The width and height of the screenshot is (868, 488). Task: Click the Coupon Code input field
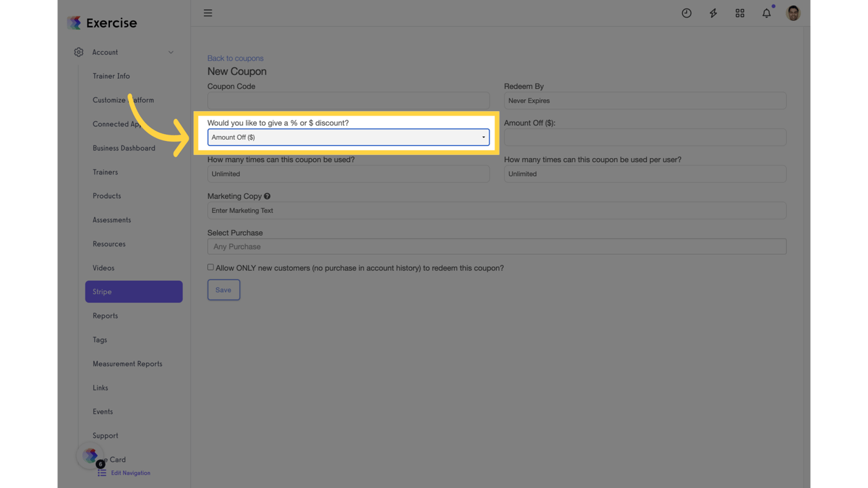coord(348,100)
